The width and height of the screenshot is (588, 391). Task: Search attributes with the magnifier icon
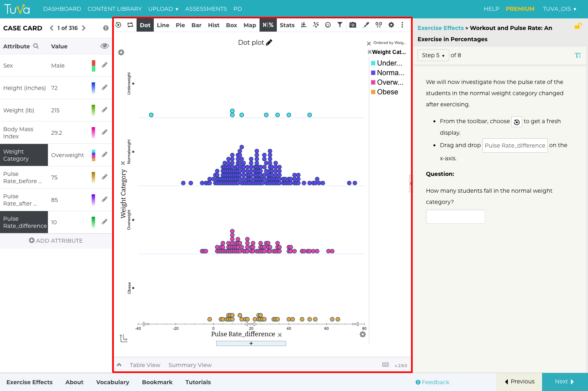pos(36,46)
